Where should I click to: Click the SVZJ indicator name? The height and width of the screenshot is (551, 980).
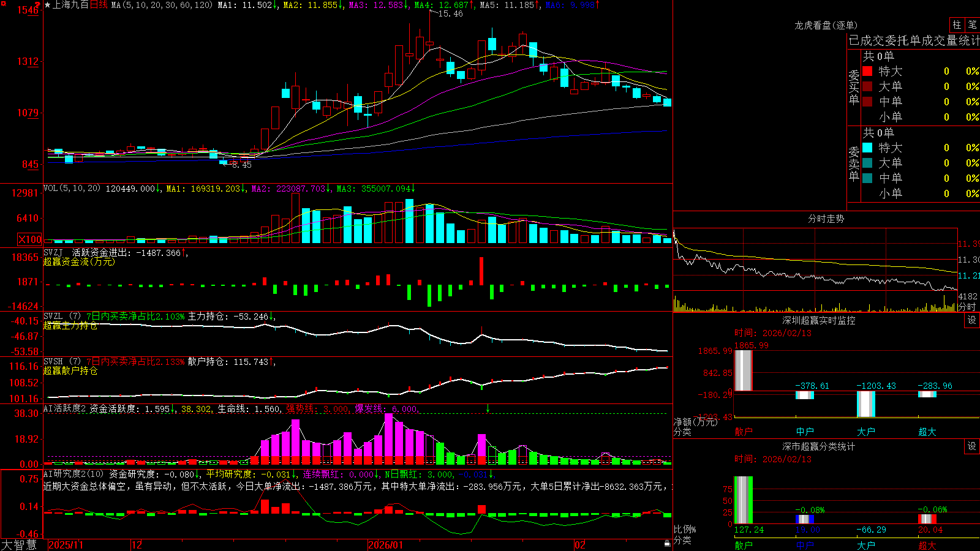click(53, 252)
